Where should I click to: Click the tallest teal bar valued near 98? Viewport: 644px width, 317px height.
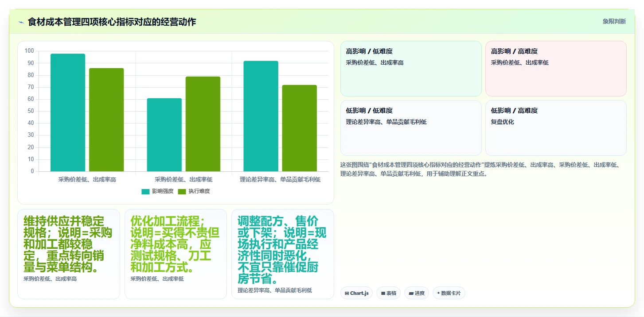(68, 112)
